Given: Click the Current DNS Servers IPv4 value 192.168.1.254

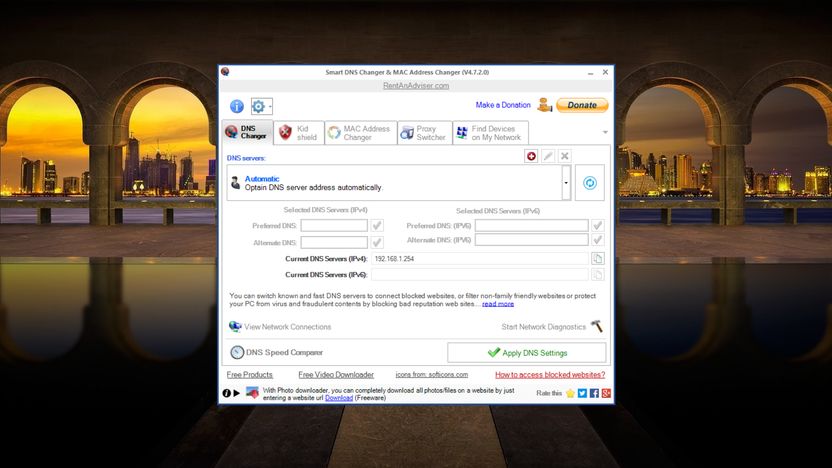Looking at the screenshot, I should pos(394,259).
